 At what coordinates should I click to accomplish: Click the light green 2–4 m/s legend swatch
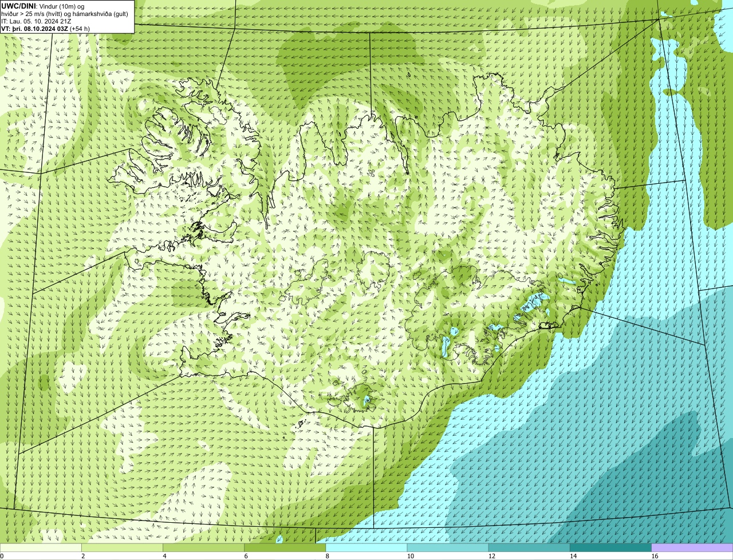(x=122, y=548)
